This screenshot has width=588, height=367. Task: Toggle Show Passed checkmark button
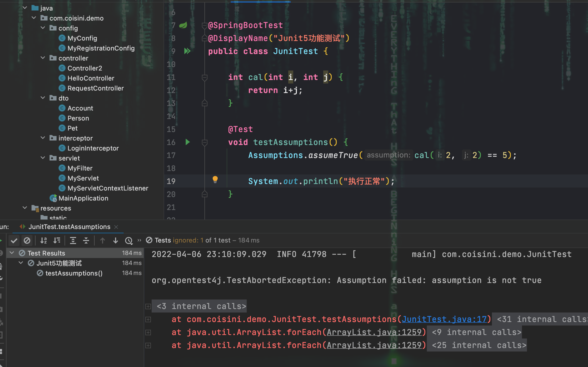point(14,240)
